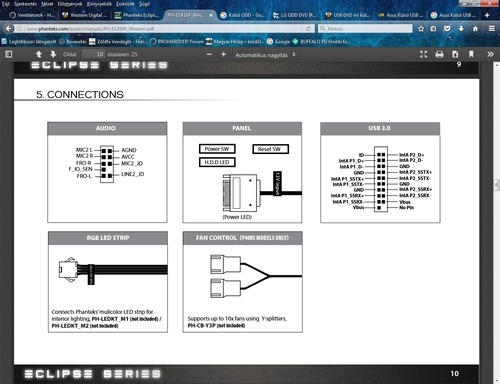Open the Fájl menu
Image resolution: width=500 pixels, height=384 pixels.
coord(6,4)
